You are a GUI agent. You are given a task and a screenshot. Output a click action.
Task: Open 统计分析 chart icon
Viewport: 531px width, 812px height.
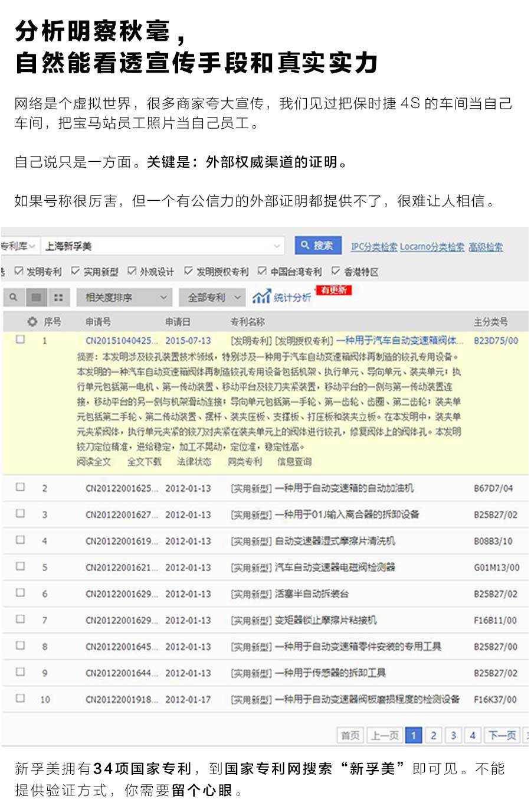coord(261,296)
